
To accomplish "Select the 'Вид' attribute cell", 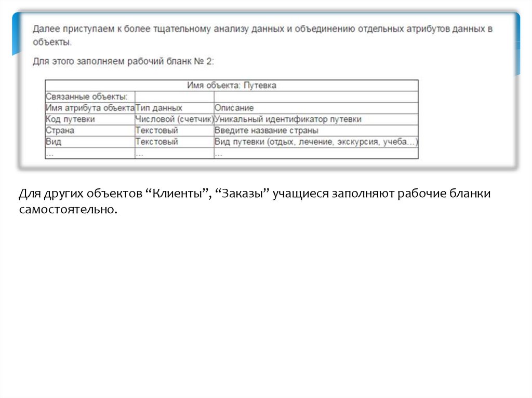I will point(90,142).
